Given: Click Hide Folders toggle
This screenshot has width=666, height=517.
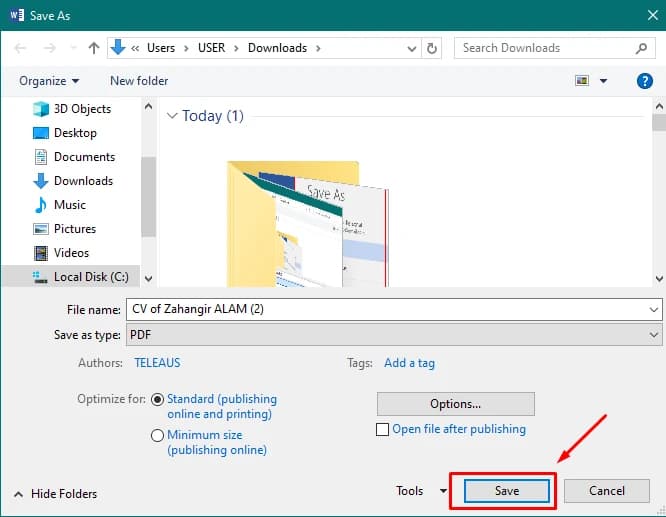Looking at the screenshot, I should point(56,494).
